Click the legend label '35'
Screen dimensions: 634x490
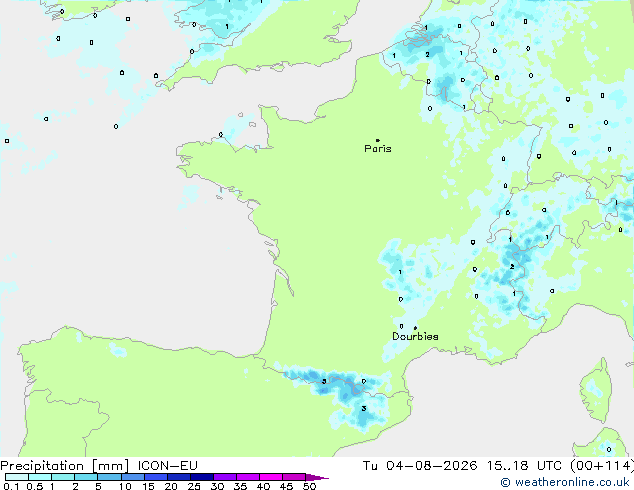[240, 486]
